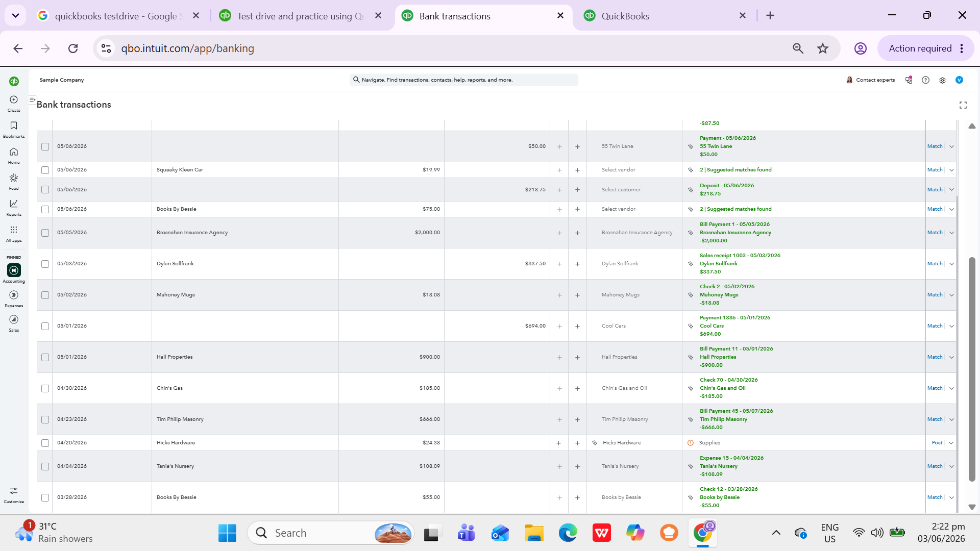Check the Dylan Sollfrank row
Image resolution: width=980 pixels, height=551 pixels.
[45, 264]
